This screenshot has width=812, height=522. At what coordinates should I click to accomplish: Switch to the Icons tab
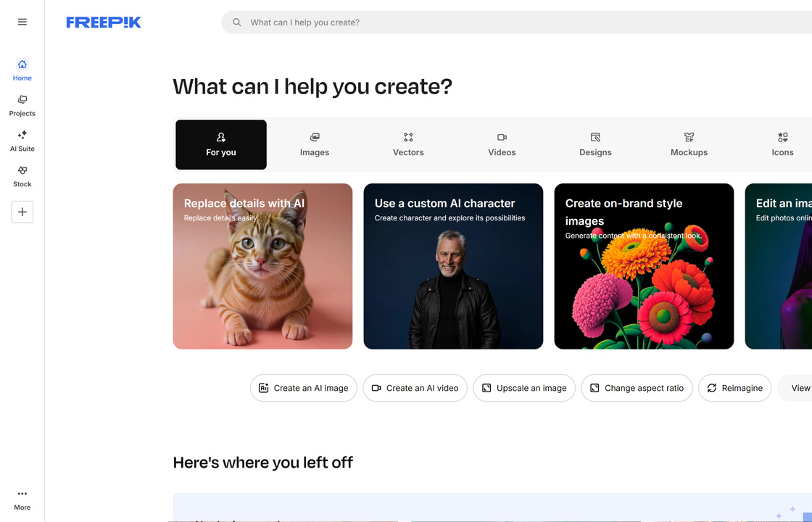pyautogui.click(x=782, y=144)
